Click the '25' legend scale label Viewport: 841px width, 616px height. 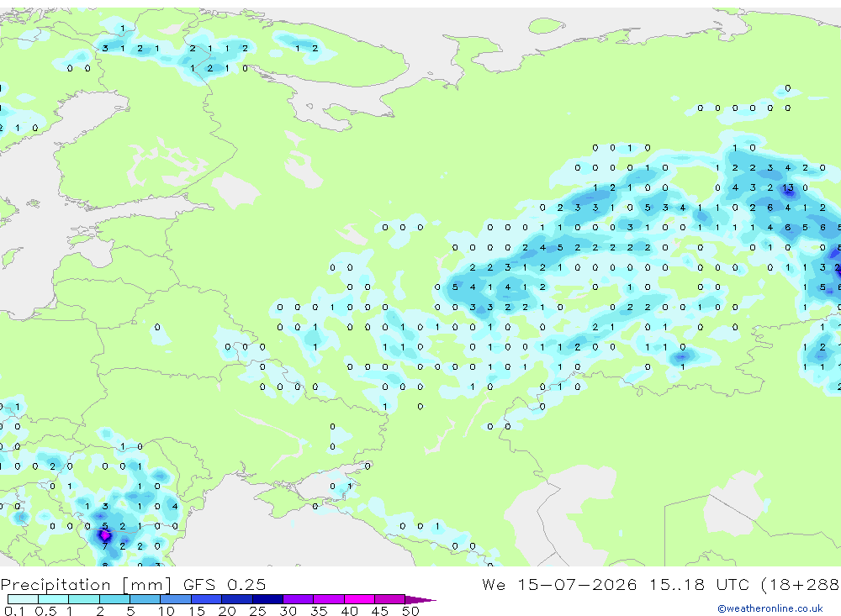pyautogui.click(x=258, y=611)
